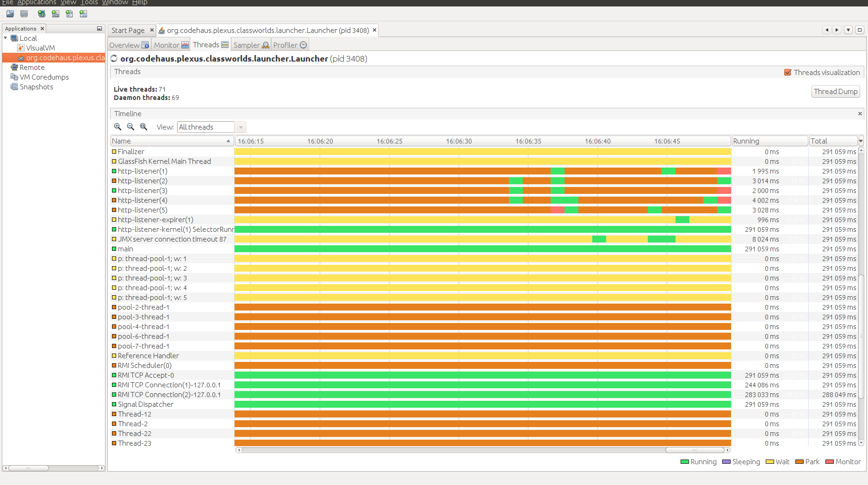The height and width of the screenshot is (485, 868).
Task: Close the Launcher (pid 3408) tab
Action: 375,30
